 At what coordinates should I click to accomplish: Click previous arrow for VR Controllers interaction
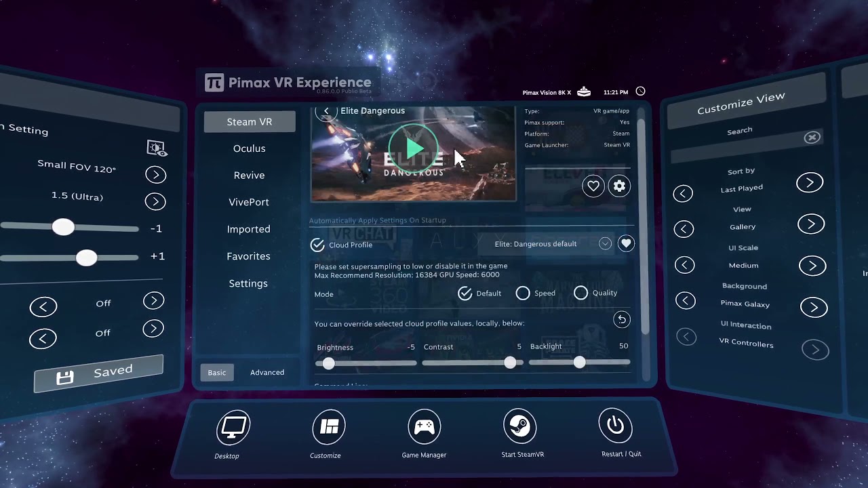click(x=686, y=336)
